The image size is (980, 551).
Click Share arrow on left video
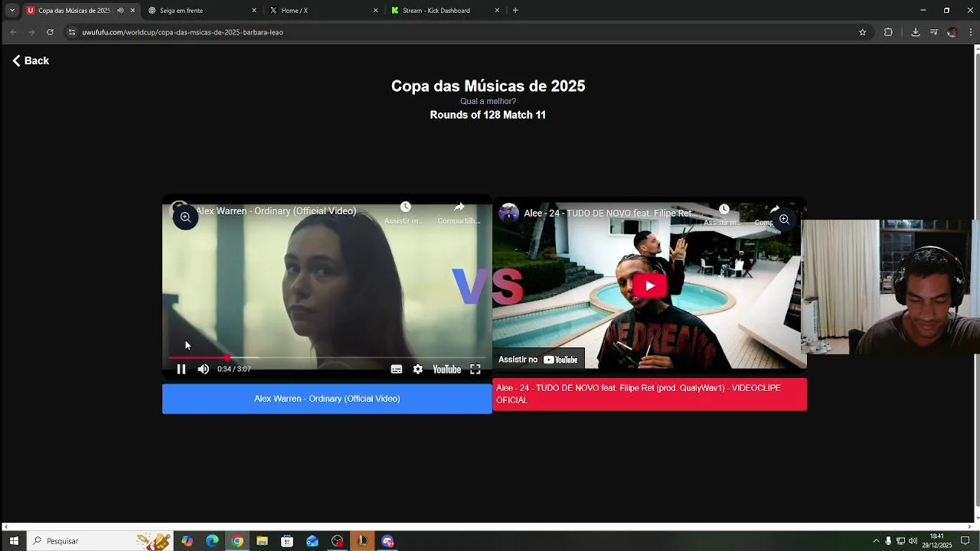pyautogui.click(x=459, y=207)
